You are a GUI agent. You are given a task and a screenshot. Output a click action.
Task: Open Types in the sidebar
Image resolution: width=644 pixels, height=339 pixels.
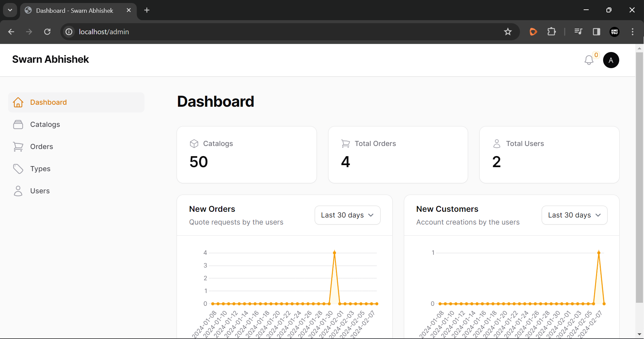click(76, 169)
